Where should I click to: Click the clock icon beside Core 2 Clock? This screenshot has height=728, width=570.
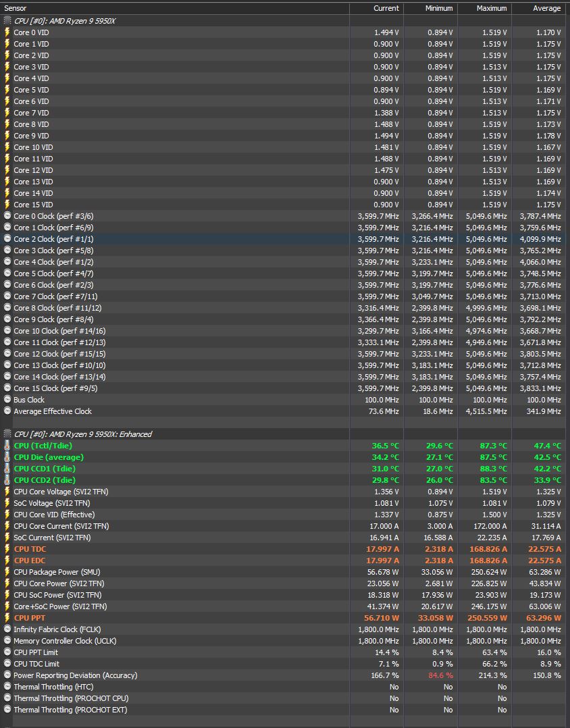coord(7,238)
